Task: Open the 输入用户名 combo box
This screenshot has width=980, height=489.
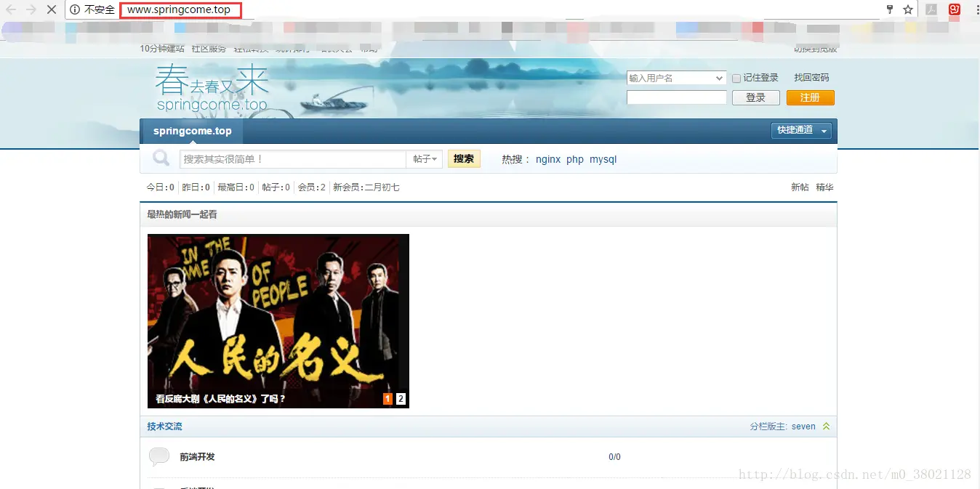Action: pyautogui.click(x=676, y=78)
